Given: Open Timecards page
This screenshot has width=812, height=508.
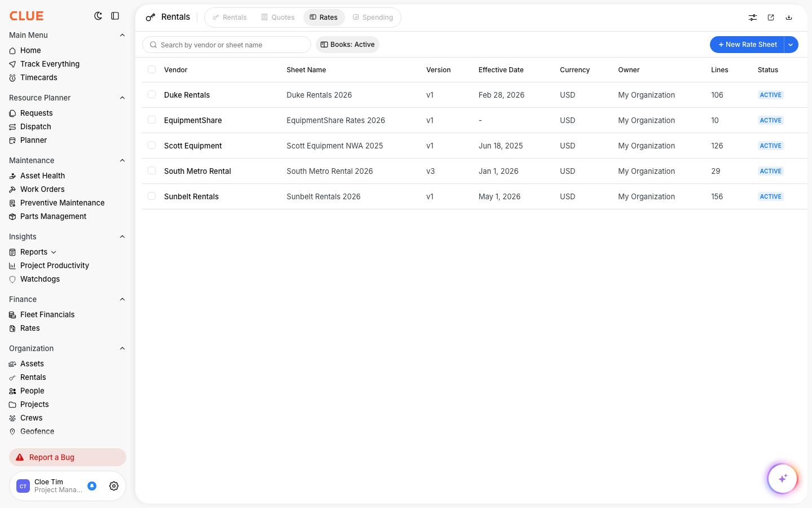Looking at the screenshot, I should [x=38, y=77].
